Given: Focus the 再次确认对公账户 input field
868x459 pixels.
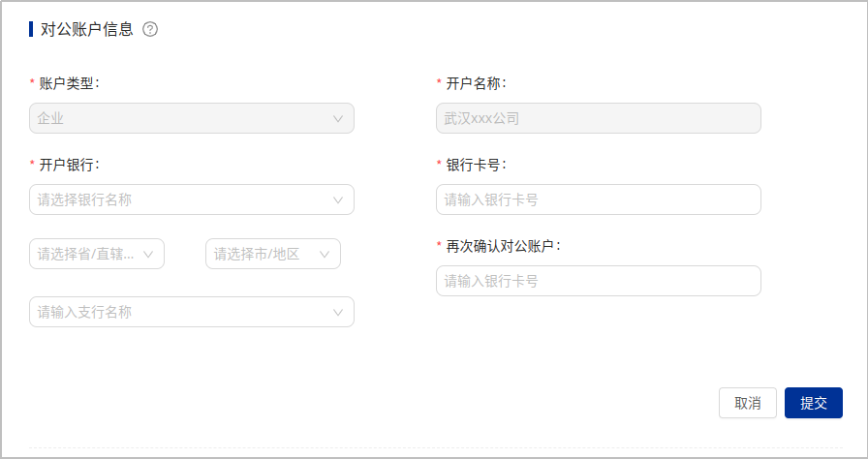Looking at the screenshot, I should (x=598, y=282).
